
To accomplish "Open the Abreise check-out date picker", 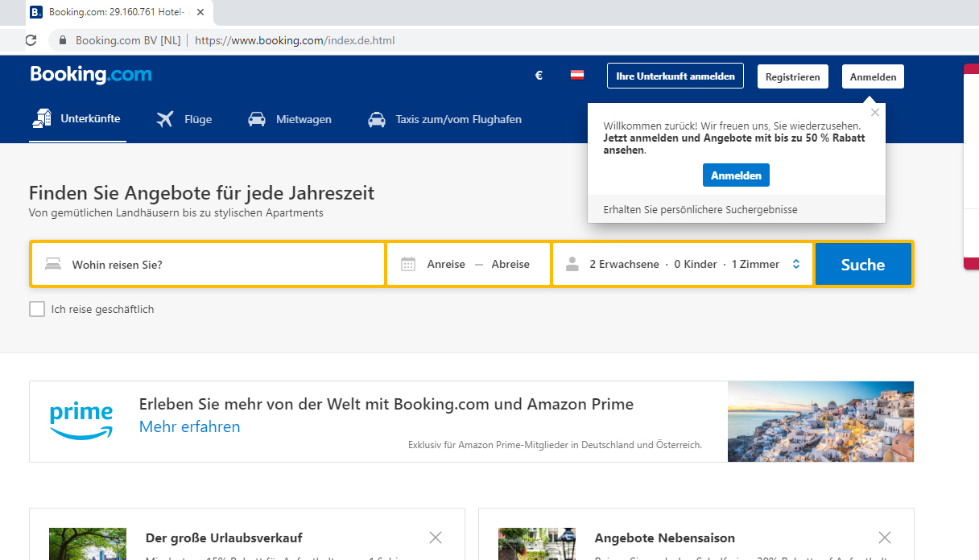I will [x=510, y=264].
